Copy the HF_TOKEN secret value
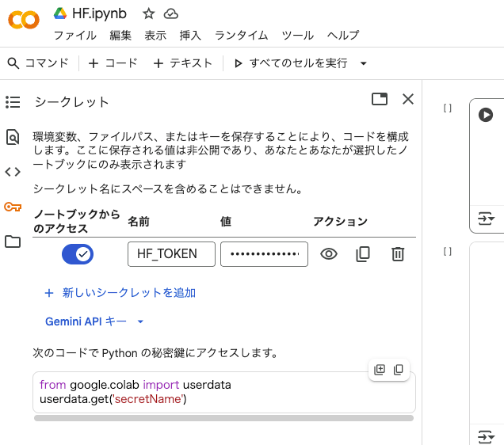The height and width of the screenshot is (445, 504). tap(363, 254)
